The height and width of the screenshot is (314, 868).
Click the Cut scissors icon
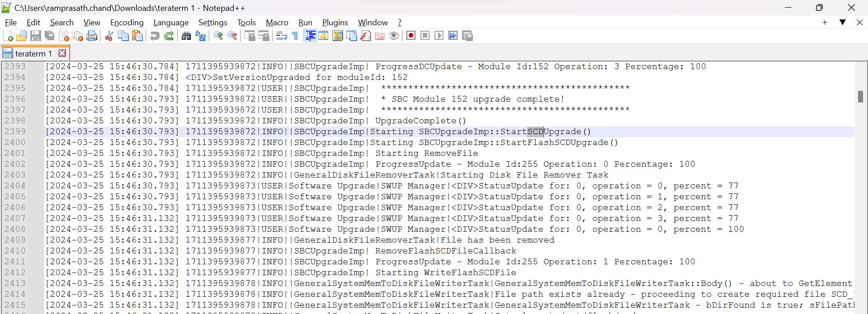coord(109,36)
